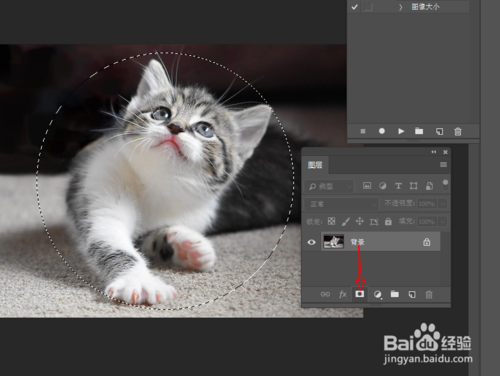
Task: Filter for smart objects
Action: pyautogui.click(x=429, y=186)
